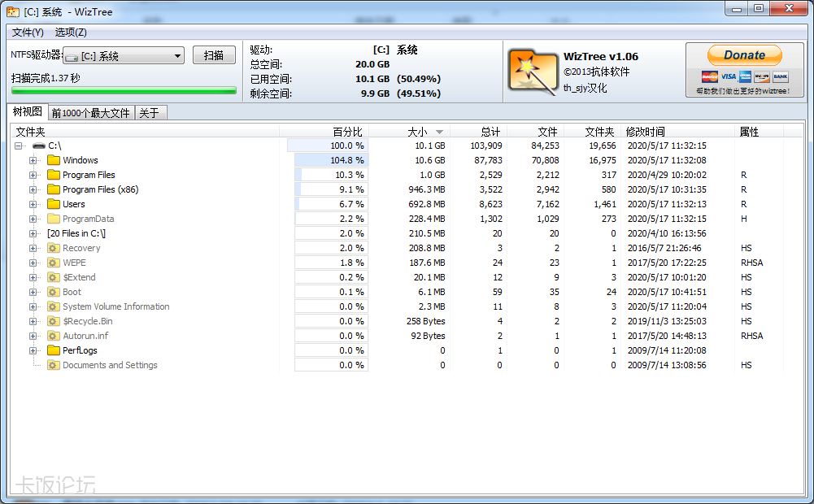Click the Windows folder icon
The height and width of the screenshot is (504, 814).
tap(54, 160)
